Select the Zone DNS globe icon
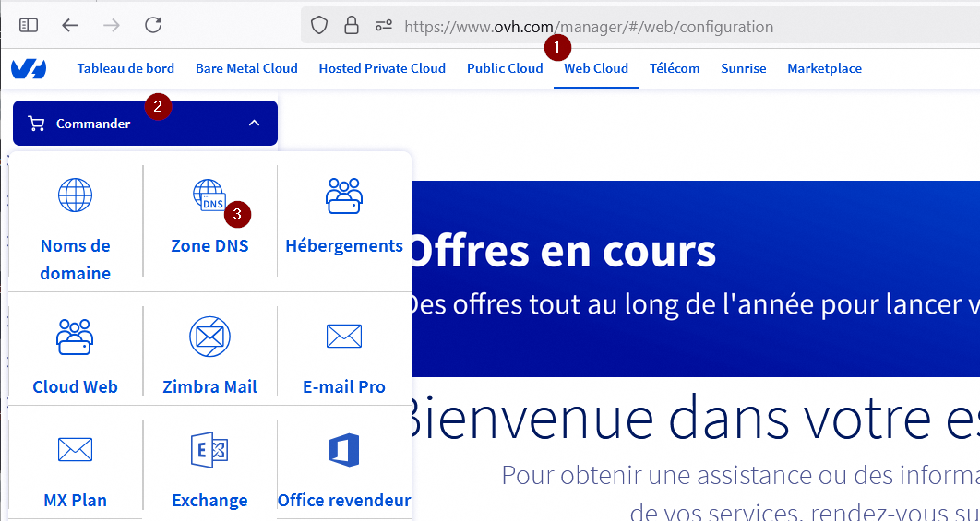Screen dimensions: 980x521 coord(209,195)
